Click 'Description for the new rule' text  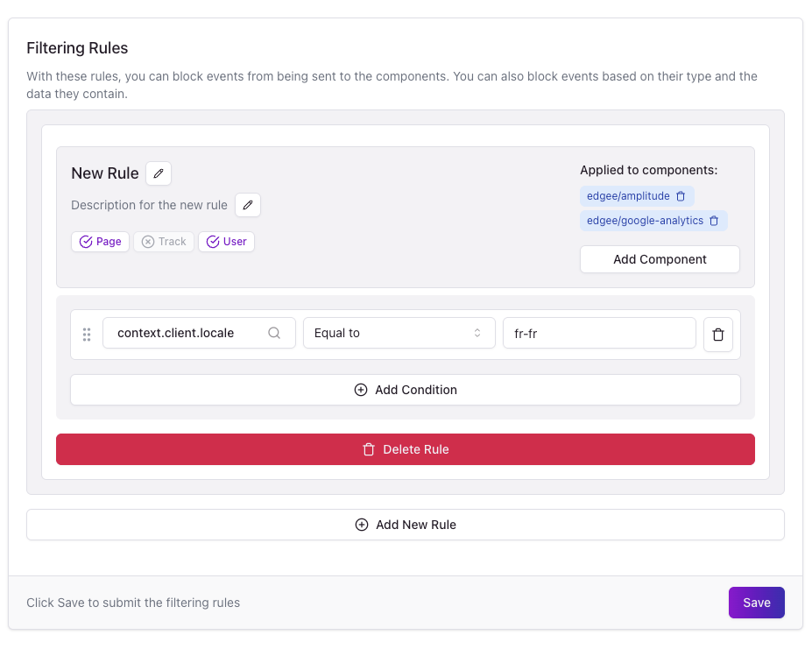(149, 205)
